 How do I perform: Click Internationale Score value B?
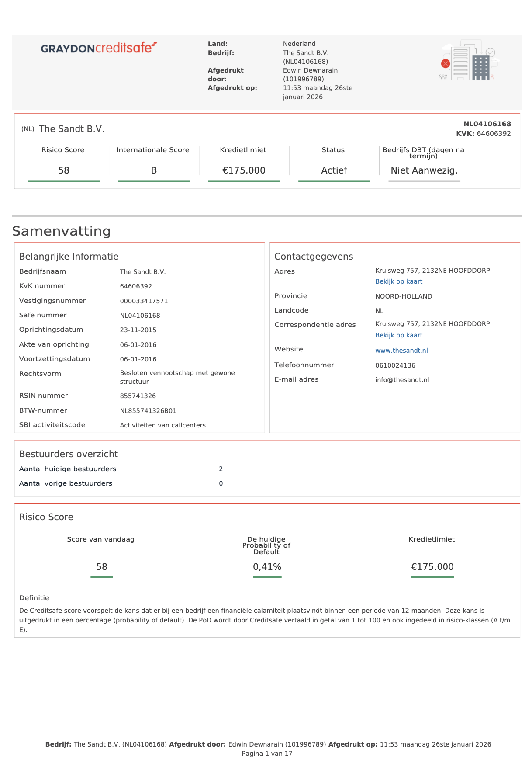[154, 170]
